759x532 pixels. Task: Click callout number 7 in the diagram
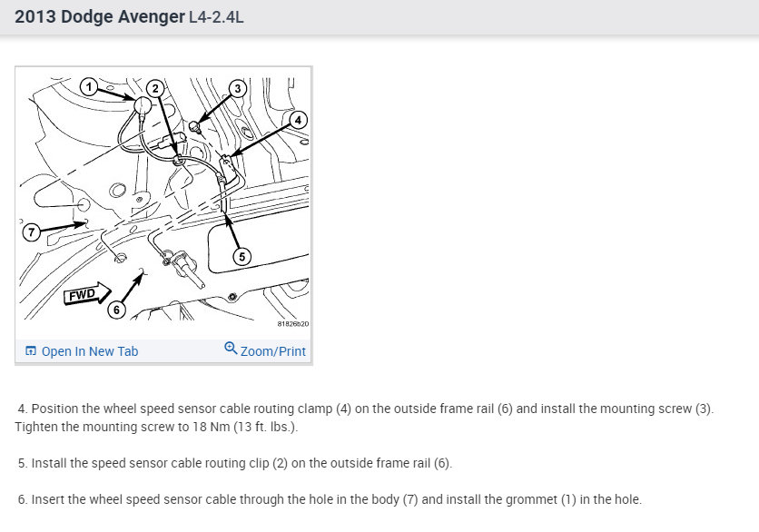(x=31, y=232)
